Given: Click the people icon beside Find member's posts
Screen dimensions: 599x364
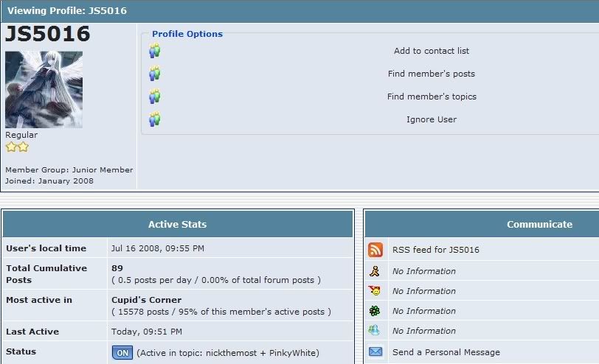Looking at the screenshot, I should coord(154,74).
